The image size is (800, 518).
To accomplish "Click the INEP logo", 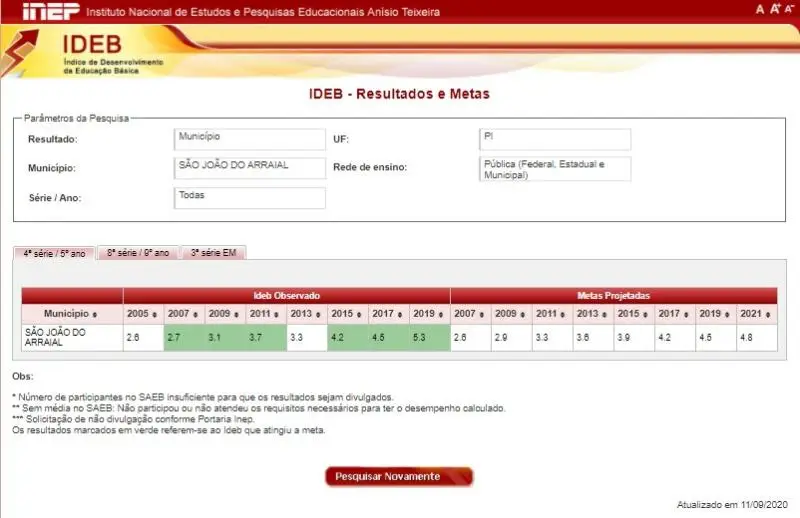I will [x=50, y=11].
